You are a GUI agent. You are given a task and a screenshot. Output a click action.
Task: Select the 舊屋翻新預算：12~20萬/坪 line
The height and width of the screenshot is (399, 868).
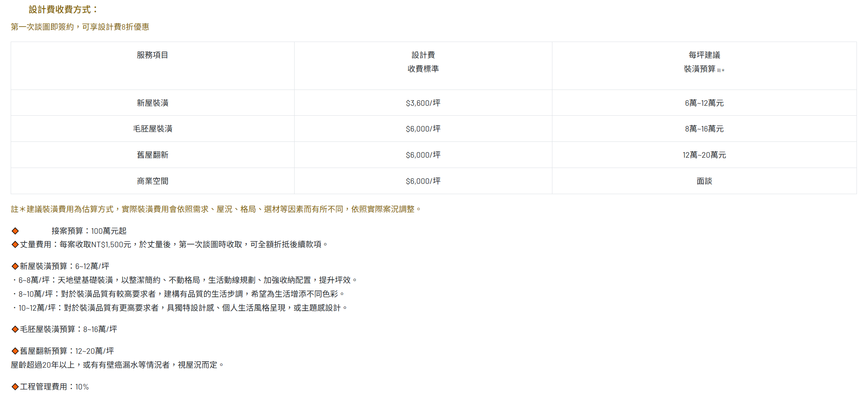pos(67,351)
